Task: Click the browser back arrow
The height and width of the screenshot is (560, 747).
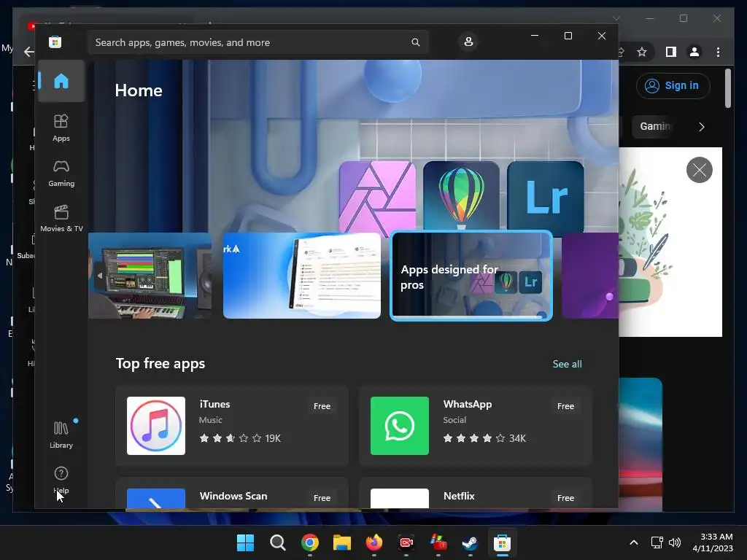Action: pyautogui.click(x=29, y=52)
